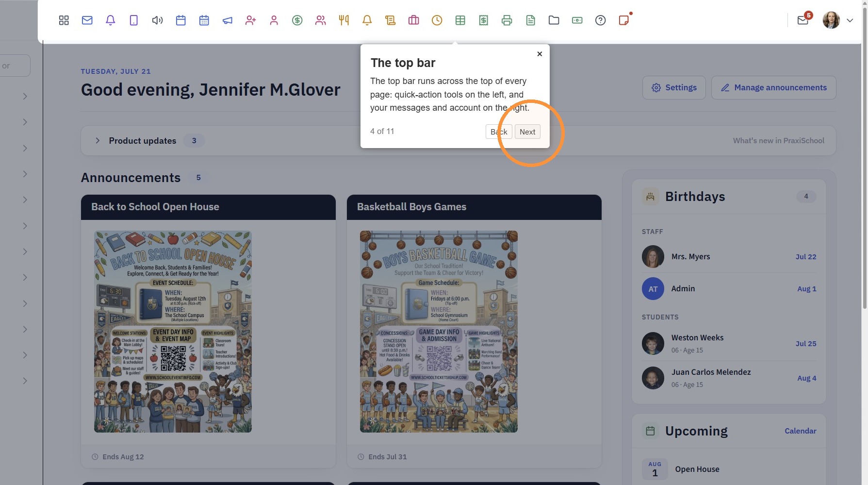Click the sidebar search field
Screen dimensions: 868x485
point(15,66)
